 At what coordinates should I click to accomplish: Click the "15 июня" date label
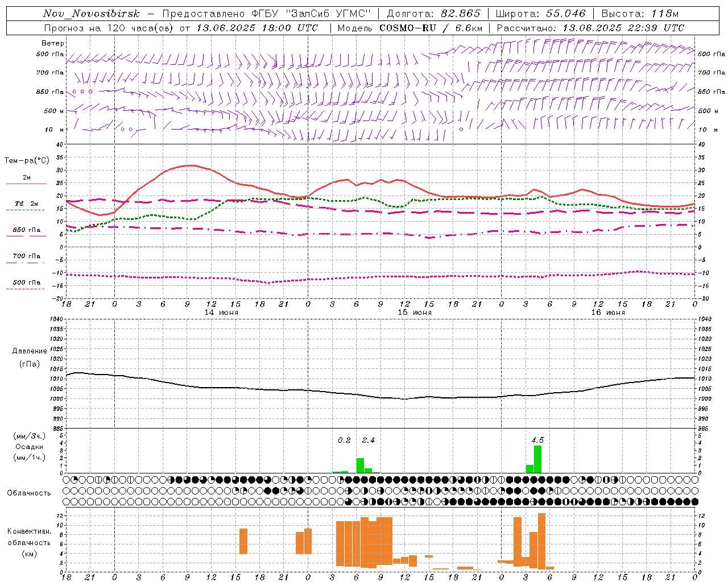pos(415,313)
